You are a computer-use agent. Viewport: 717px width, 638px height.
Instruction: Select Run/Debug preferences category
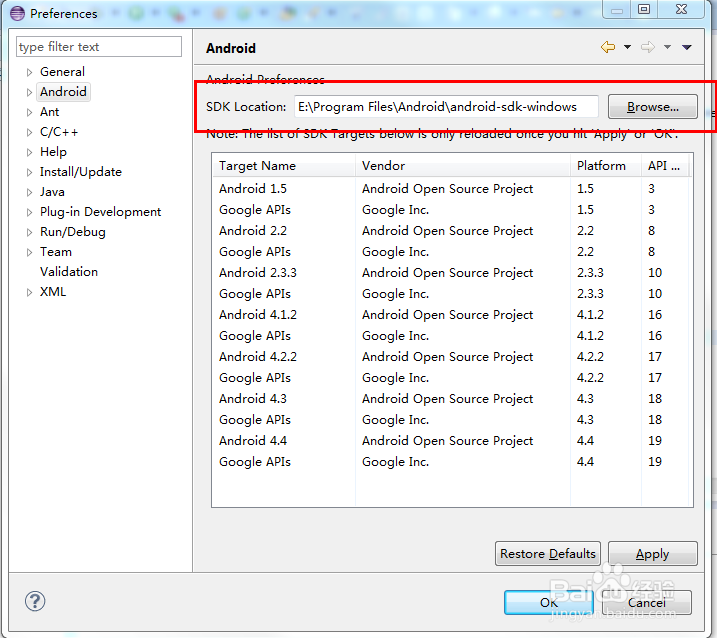(x=72, y=232)
